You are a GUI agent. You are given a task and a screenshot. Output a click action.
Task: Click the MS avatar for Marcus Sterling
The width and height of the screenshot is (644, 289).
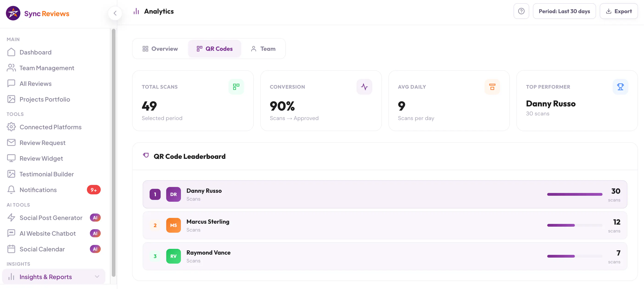(174, 225)
